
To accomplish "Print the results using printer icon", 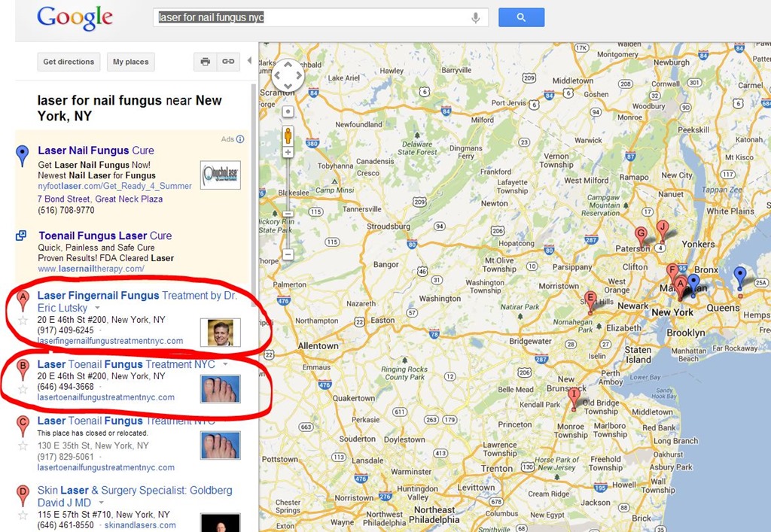I will tap(205, 62).
